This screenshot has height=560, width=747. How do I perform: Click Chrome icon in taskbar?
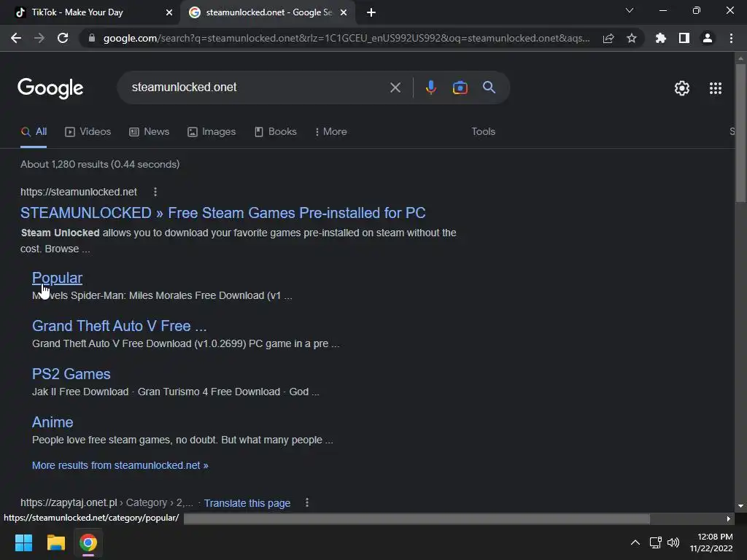pyautogui.click(x=88, y=542)
